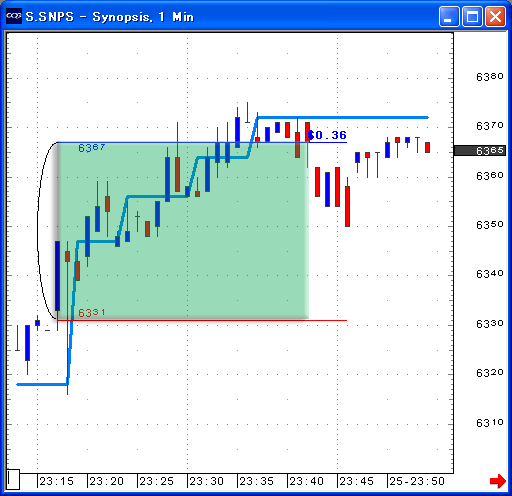Click the 6360 price axis label

[x=490, y=175]
